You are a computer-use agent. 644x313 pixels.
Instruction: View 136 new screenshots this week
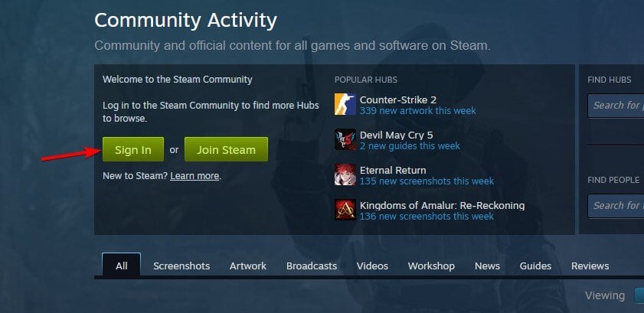click(x=427, y=216)
